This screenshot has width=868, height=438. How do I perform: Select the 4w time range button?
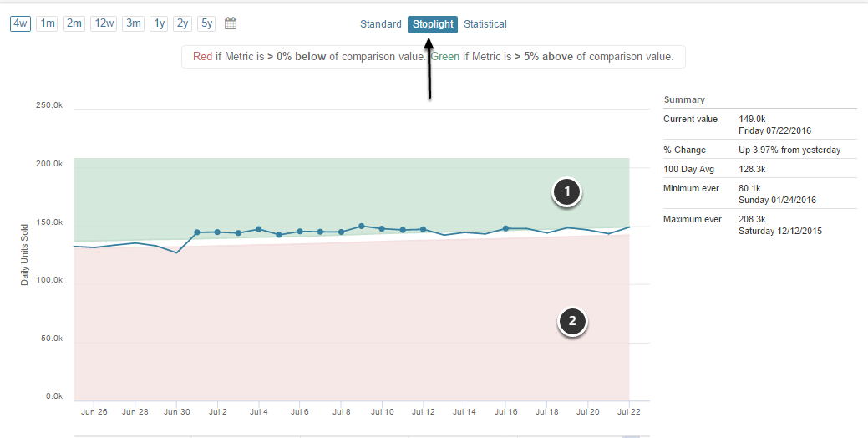21,23
